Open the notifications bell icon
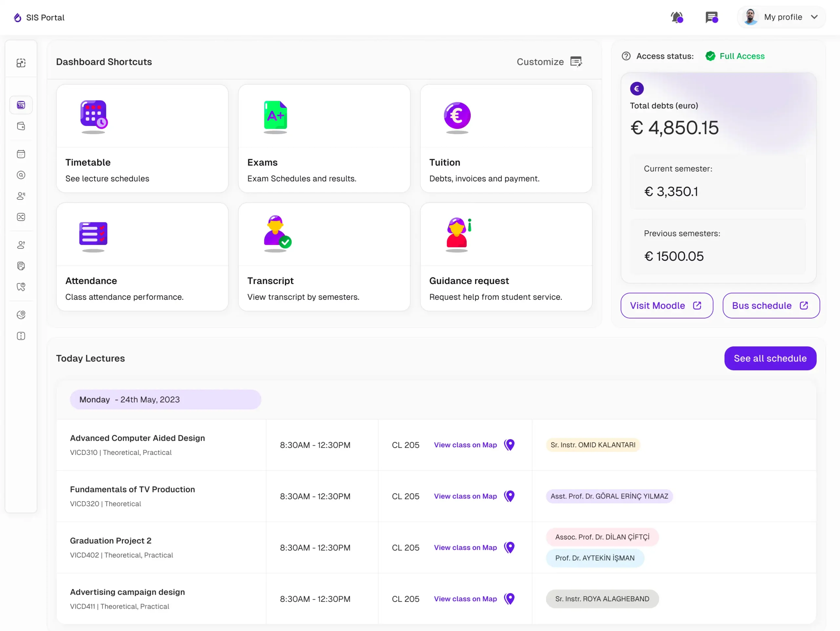 point(677,17)
